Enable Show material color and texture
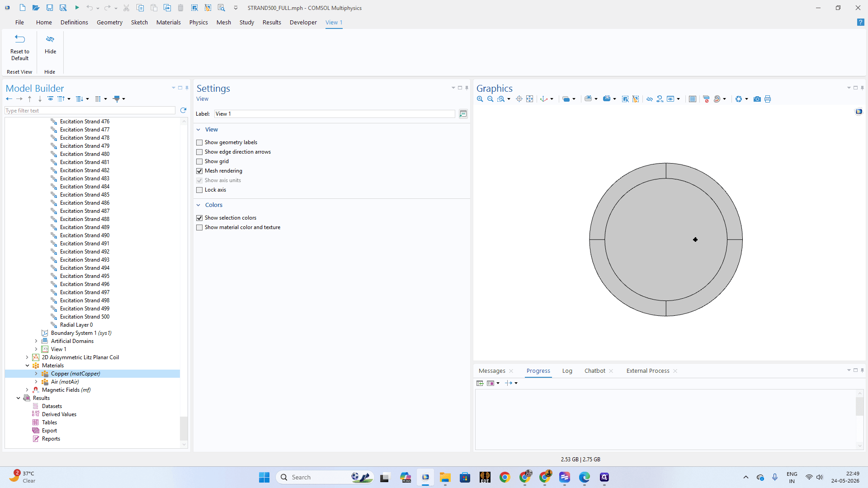Image resolution: width=868 pixels, height=488 pixels. click(199, 227)
